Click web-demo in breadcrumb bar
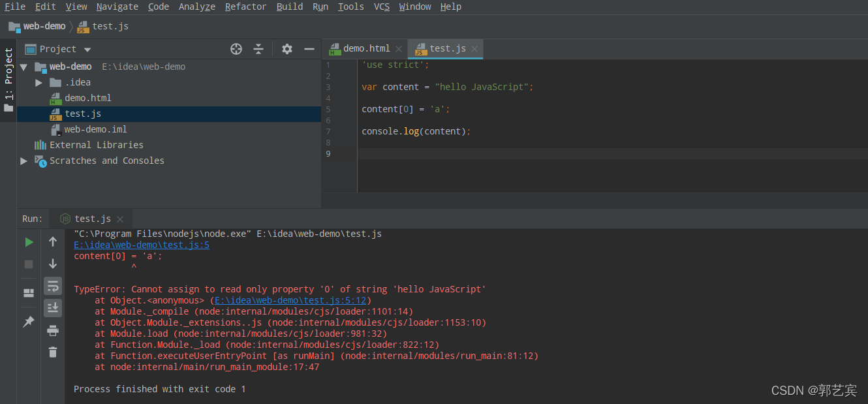 [44, 27]
